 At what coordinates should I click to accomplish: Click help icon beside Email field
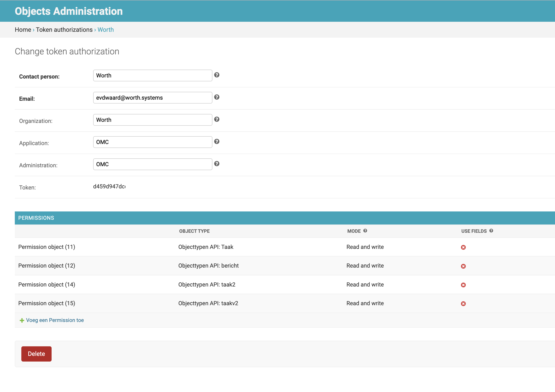(x=217, y=97)
